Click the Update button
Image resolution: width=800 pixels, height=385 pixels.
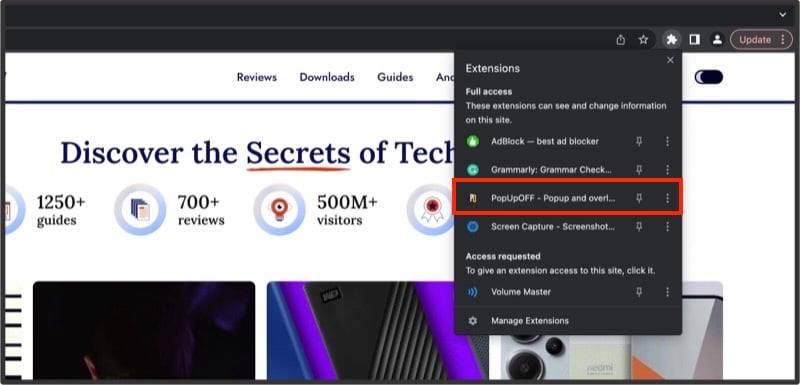[x=761, y=39]
